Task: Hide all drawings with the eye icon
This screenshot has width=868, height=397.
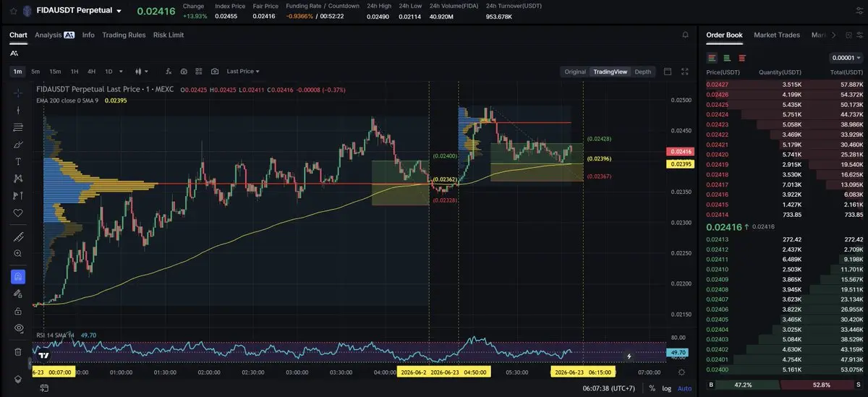Action: [18, 328]
